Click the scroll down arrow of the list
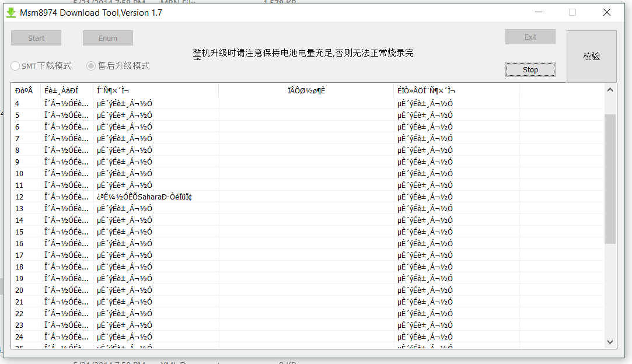 (x=610, y=342)
